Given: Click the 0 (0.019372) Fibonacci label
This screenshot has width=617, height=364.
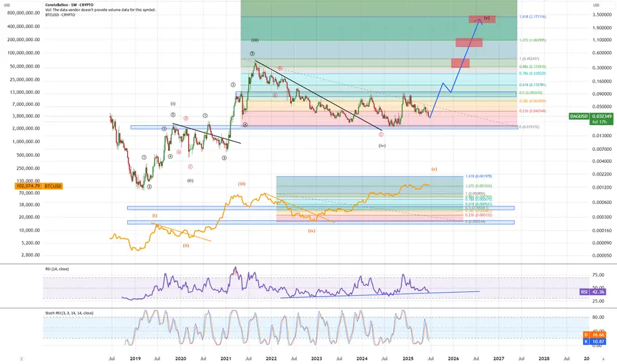Looking at the screenshot, I should [x=529, y=127].
